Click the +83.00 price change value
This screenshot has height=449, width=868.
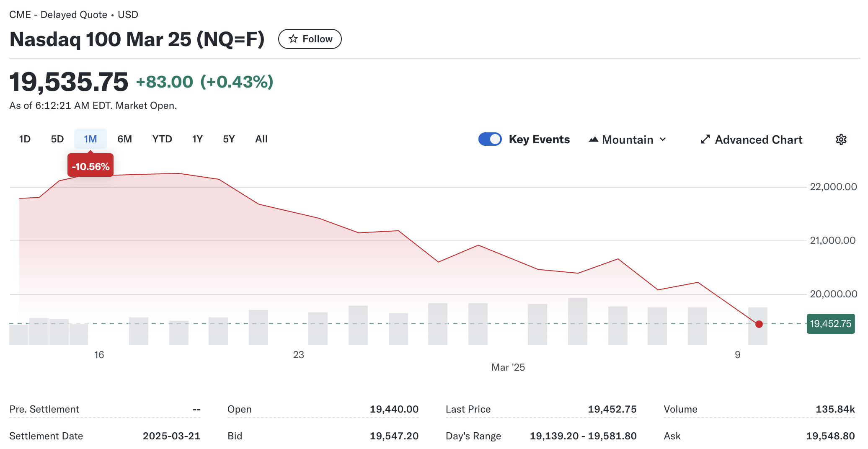165,82
